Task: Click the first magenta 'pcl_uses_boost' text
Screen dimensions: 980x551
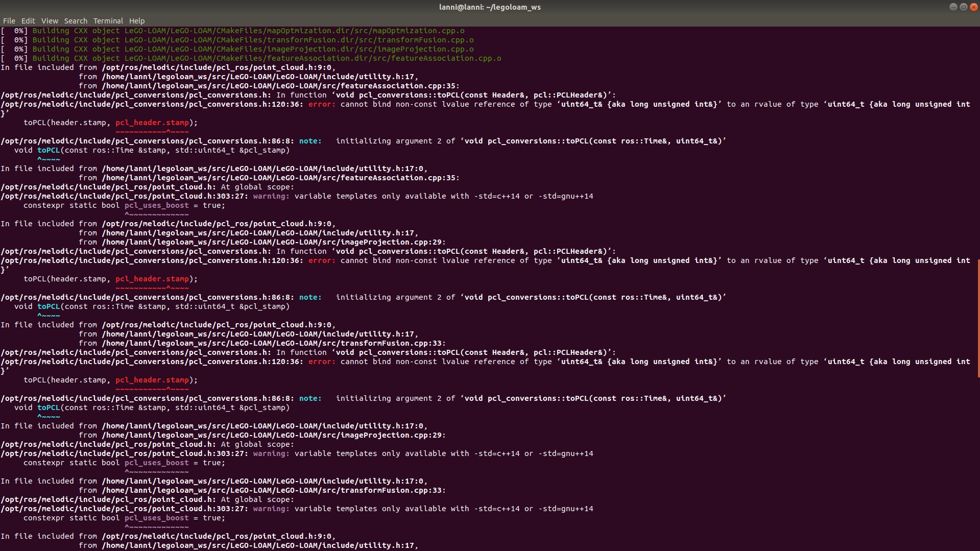Action: pyautogui.click(x=157, y=205)
